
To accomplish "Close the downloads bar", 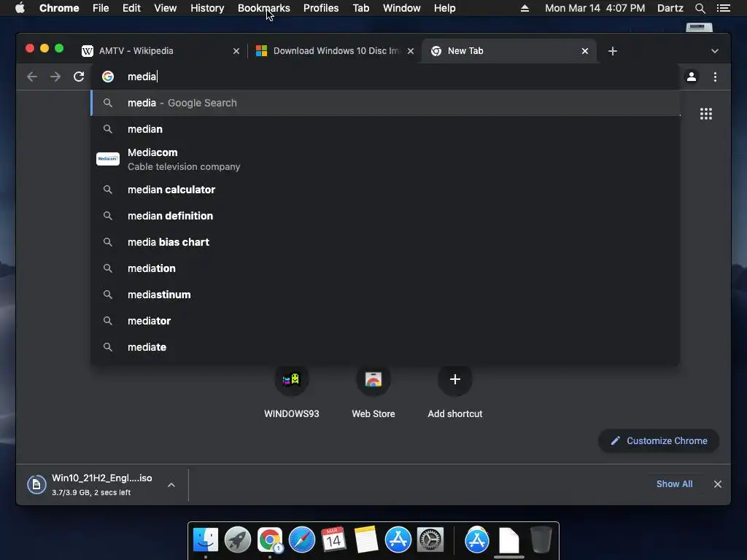I will click(x=718, y=484).
